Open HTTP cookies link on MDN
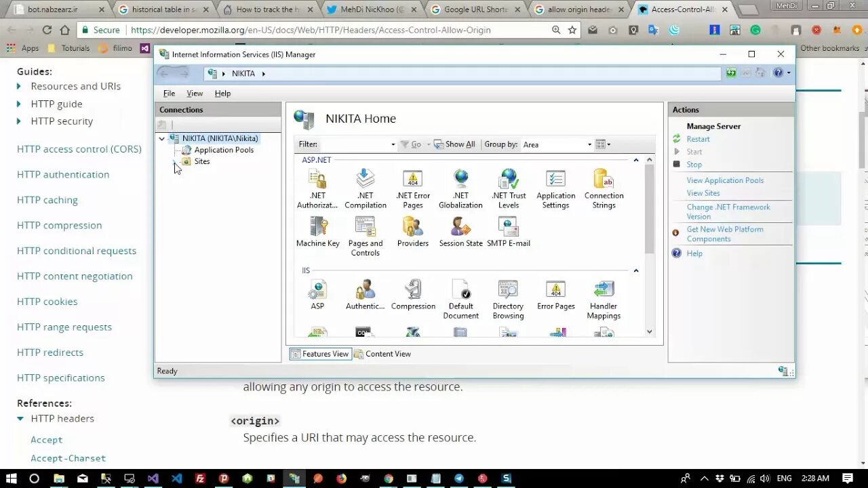This screenshot has height=488, width=868. (x=47, y=302)
